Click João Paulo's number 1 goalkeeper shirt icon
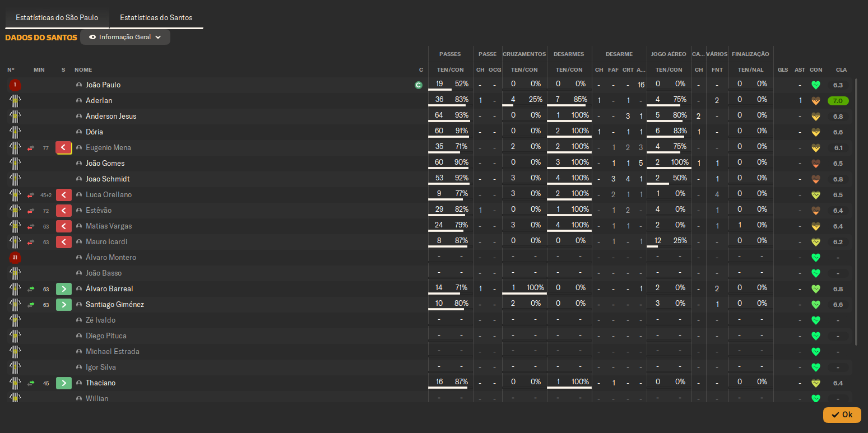This screenshot has height=433, width=868. point(15,85)
